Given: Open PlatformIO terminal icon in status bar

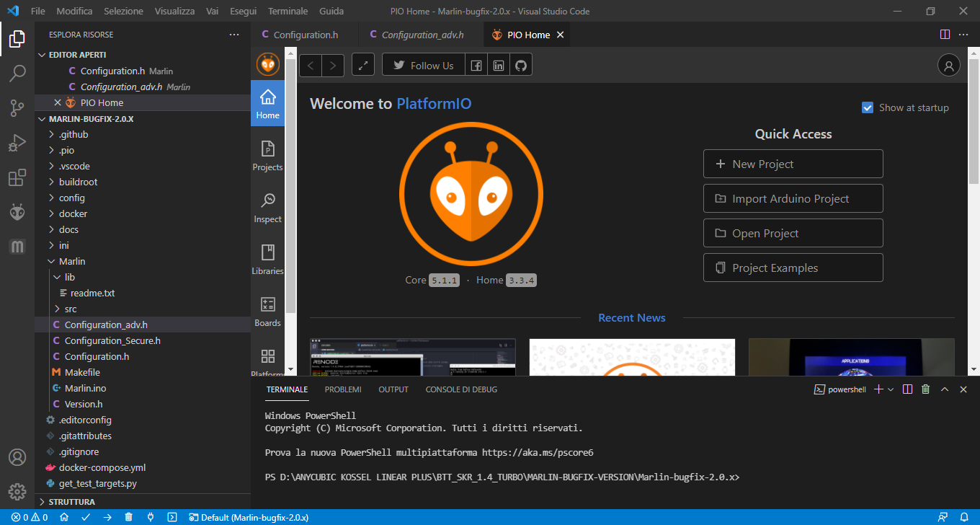Looking at the screenshot, I should tap(172, 517).
